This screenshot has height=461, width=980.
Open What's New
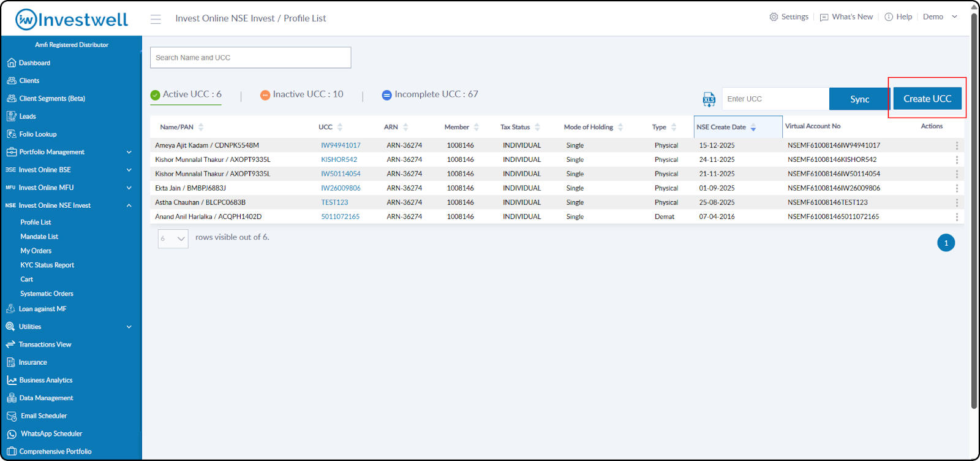(846, 17)
